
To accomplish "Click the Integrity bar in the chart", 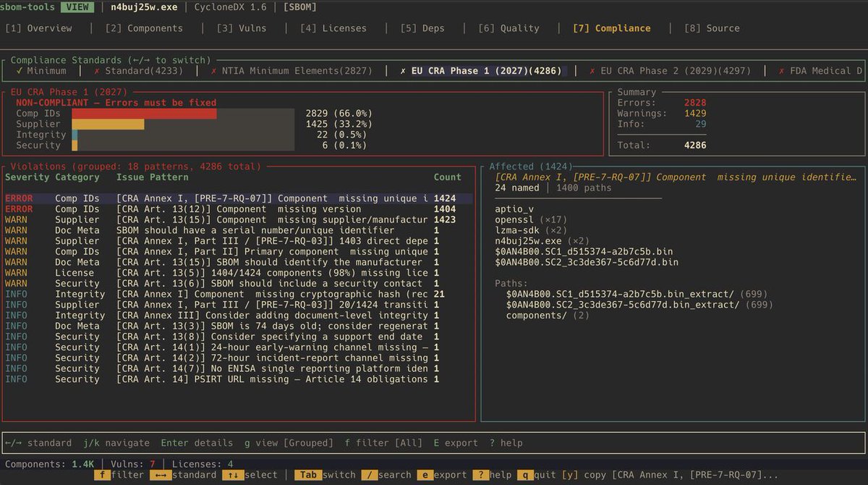I will click(x=75, y=135).
